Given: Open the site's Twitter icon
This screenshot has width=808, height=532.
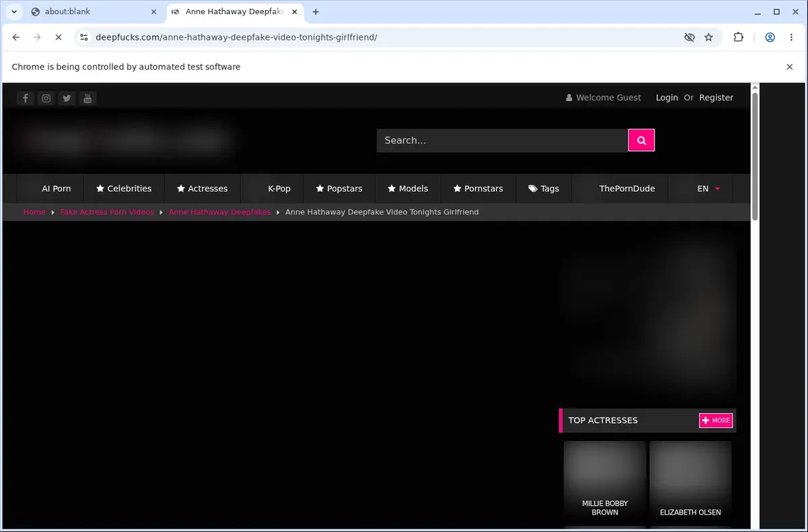Looking at the screenshot, I should point(67,98).
